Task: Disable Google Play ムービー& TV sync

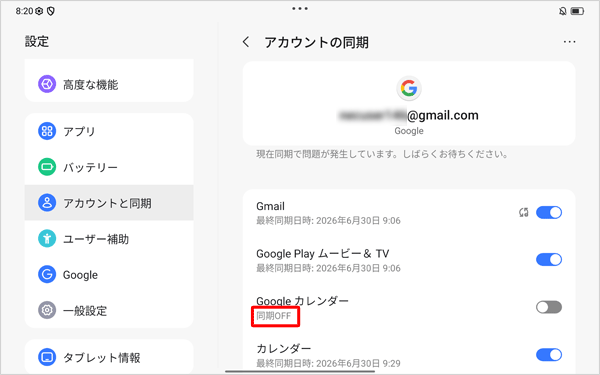Action: 549,260
